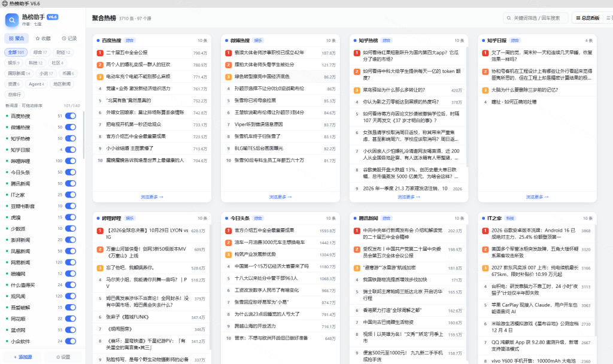This screenshot has width=613, height=364.
Task: Open the 记录 tab
Action: (x=69, y=38)
